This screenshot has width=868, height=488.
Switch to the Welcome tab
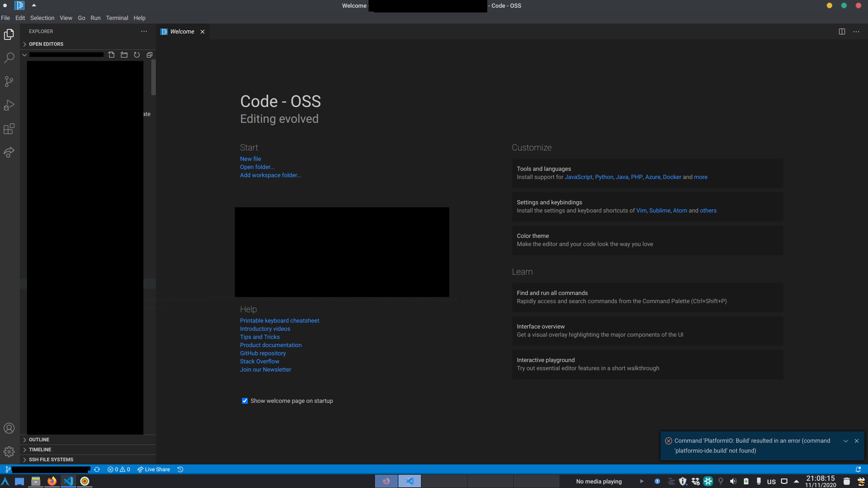tap(182, 31)
